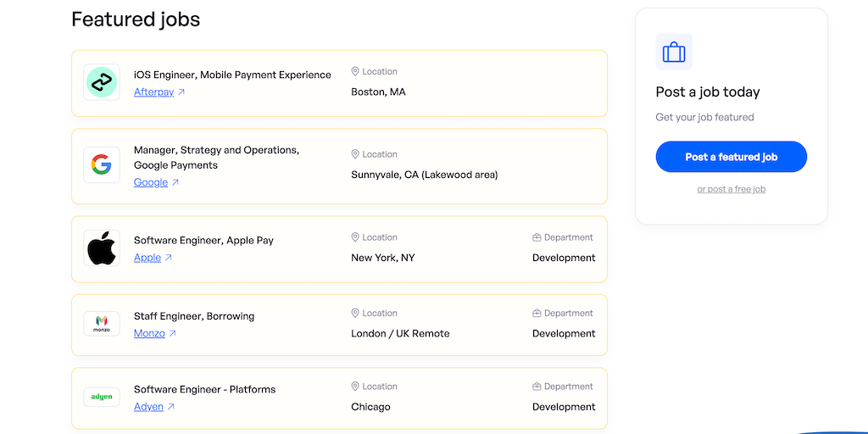Click the arrow icon next to Afterpay link
The height and width of the screenshot is (434, 868).
[181, 92]
